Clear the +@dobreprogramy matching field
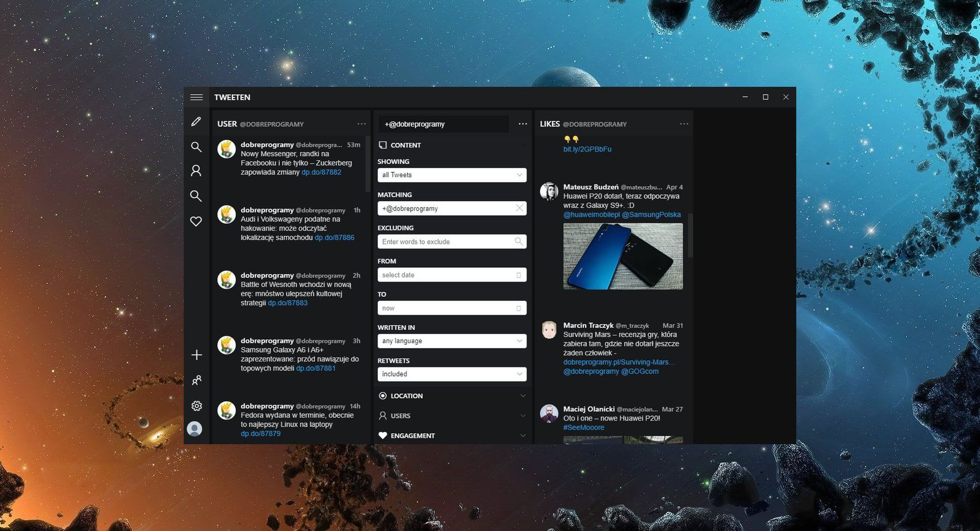 (x=519, y=208)
